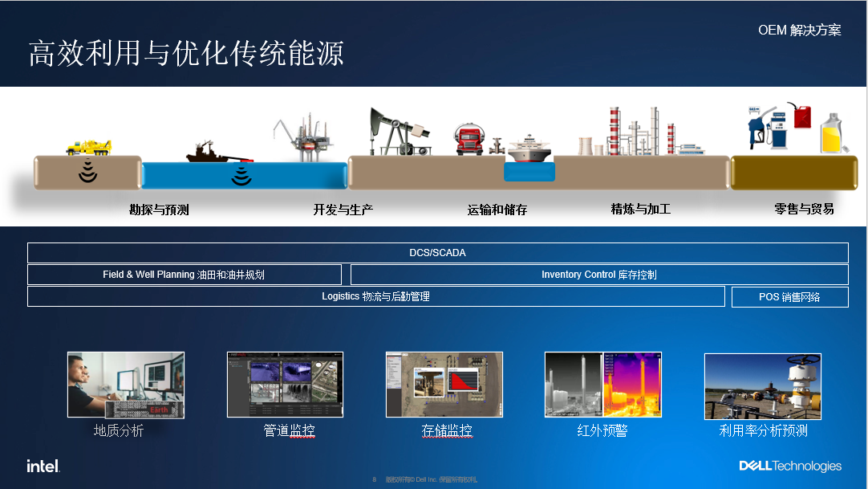Viewport: 868px width, 489px height.
Task: Select the oil pumpjack icon
Action: tap(393, 132)
